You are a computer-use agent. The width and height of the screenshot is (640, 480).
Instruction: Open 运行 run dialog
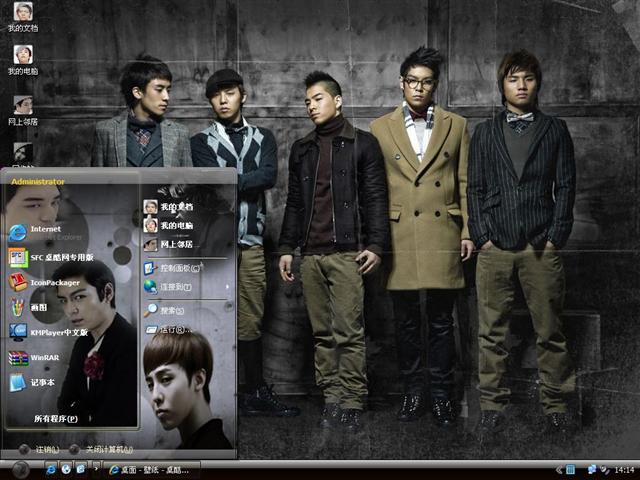pyautogui.click(x=168, y=329)
